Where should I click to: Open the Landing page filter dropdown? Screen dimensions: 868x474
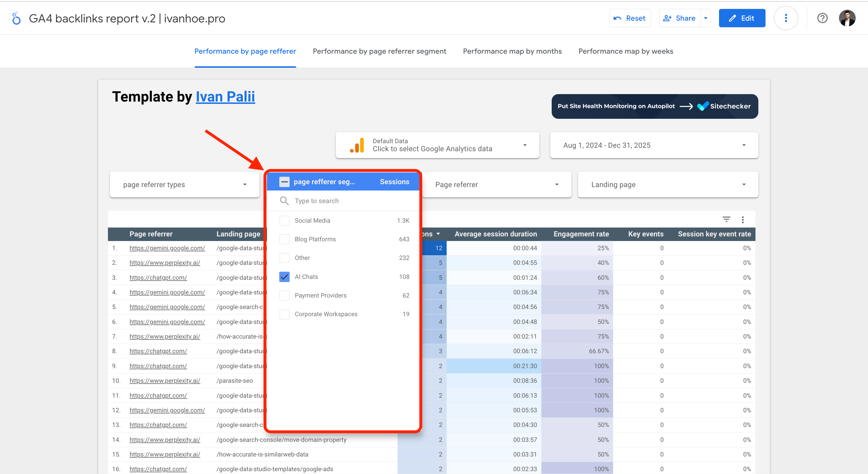(668, 184)
